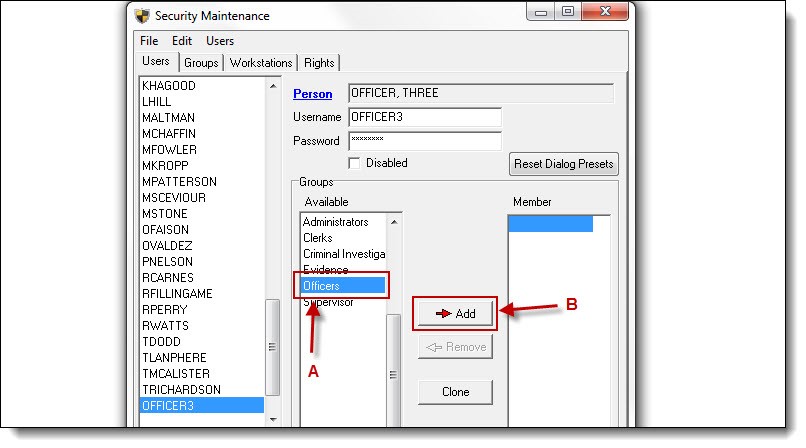Click in the Username field
The height and width of the screenshot is (448, 806).
coord(424,117)
